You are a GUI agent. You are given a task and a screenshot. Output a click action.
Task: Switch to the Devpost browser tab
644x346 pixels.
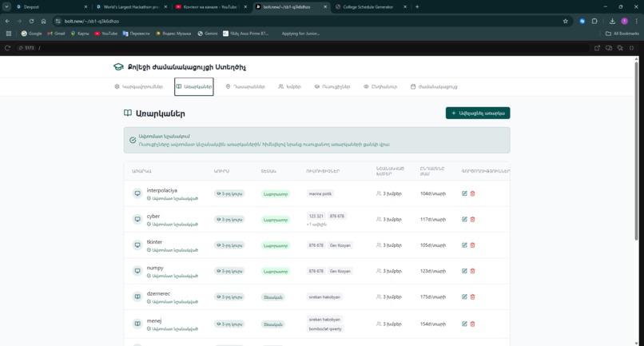pyautogui.click(x=50, y=6)
